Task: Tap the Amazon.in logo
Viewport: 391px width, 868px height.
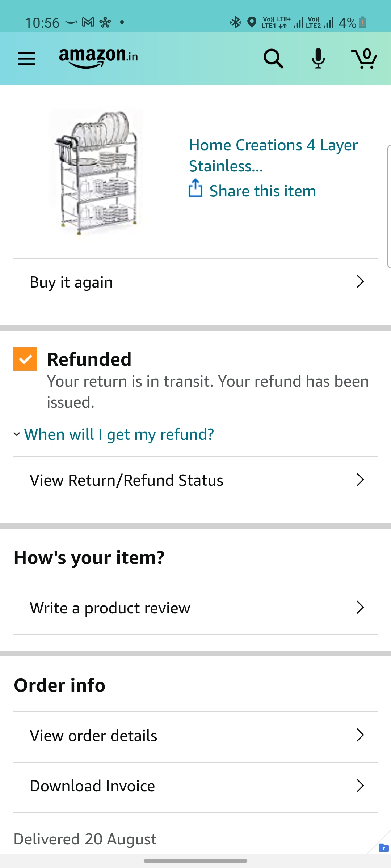Action: point(98,58)
